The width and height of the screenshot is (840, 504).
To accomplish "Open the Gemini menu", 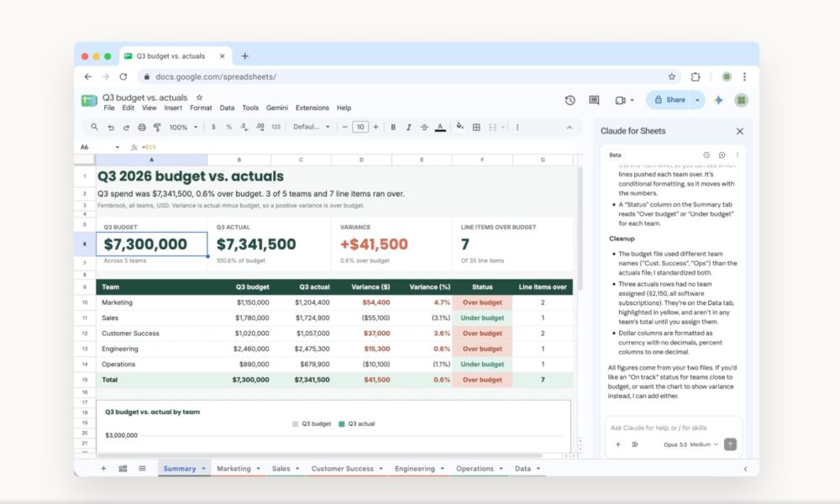I will coord(277,108).
